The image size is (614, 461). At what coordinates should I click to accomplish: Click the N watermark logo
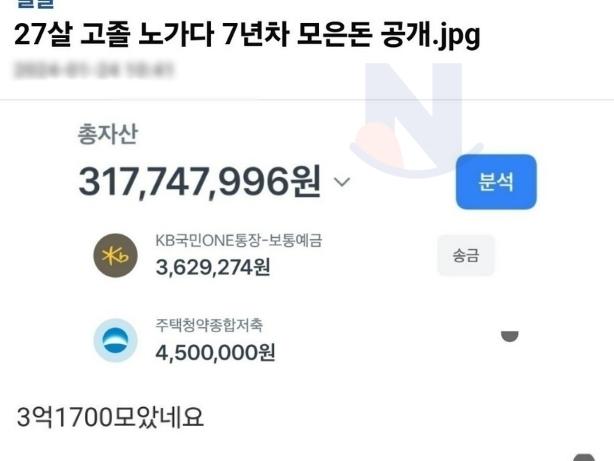(x=417, y=119)
